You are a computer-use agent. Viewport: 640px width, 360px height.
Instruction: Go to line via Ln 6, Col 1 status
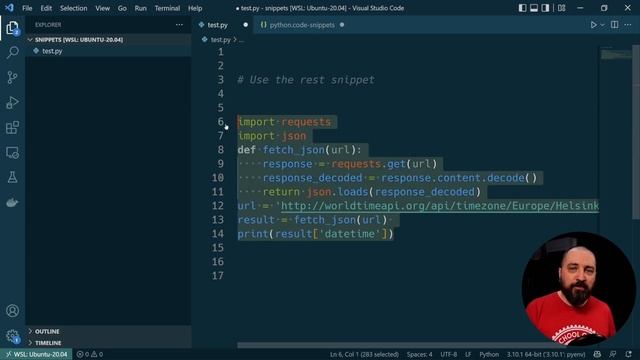pos(364,354)
